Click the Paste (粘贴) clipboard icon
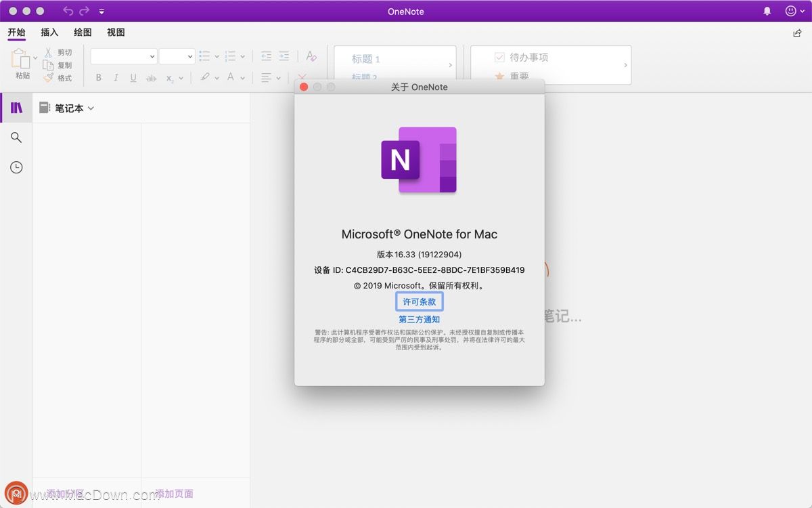 coord(21,58)
